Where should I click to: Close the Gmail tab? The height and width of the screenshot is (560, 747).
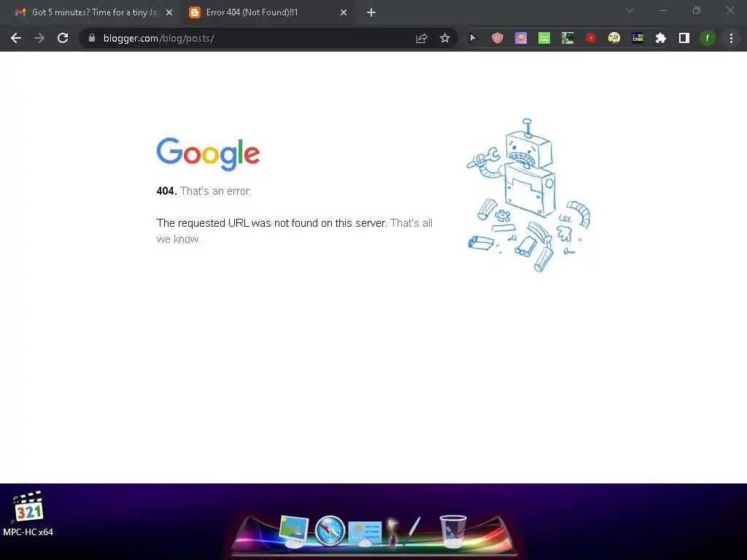169,13
